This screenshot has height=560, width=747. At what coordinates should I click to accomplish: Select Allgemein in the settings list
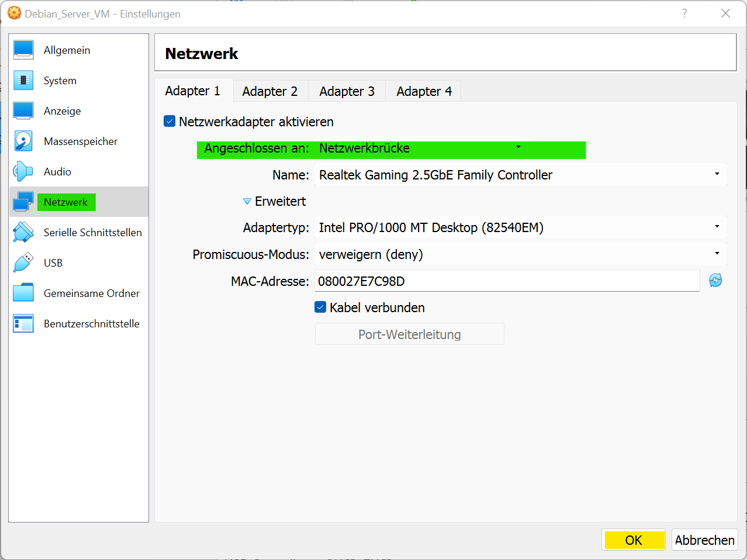[79, 50]
